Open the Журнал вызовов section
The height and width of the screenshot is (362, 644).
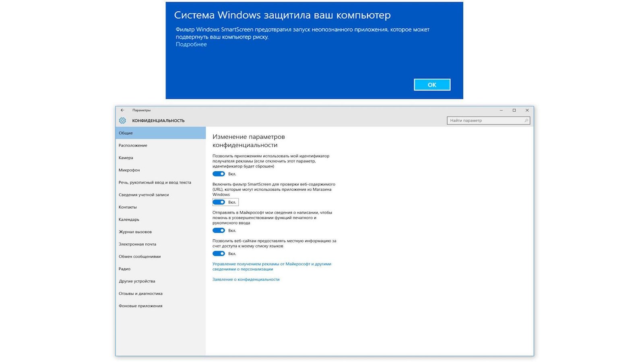(161, 232)
